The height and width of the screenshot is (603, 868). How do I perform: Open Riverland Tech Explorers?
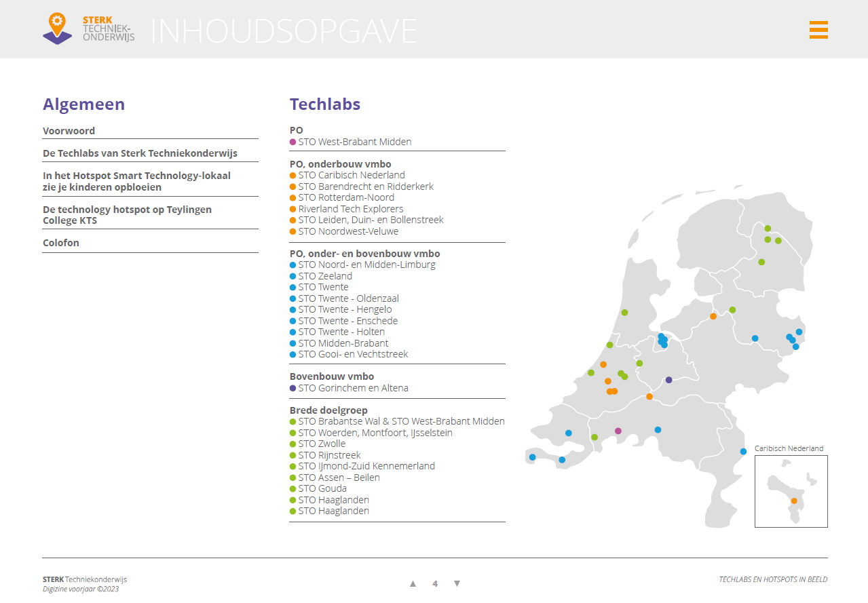346,209
